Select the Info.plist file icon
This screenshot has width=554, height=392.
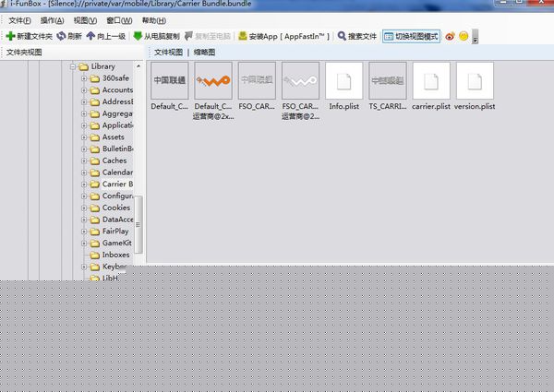coord(343,81)
